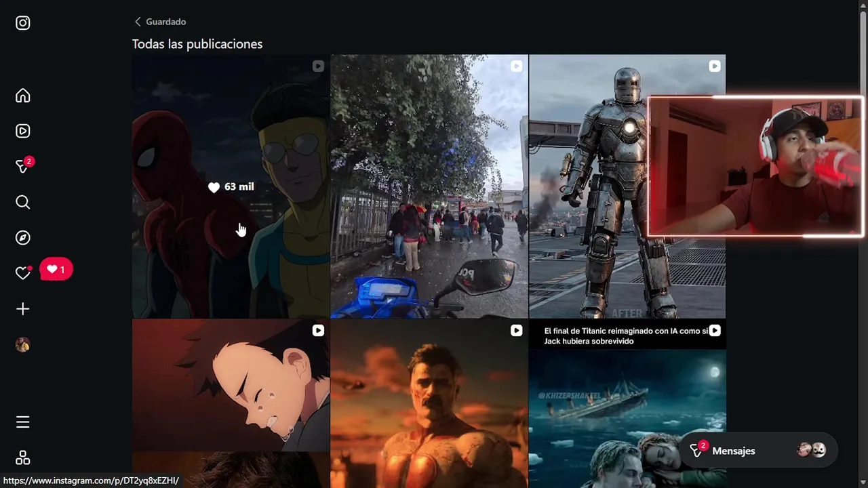Open the crying anime boy post

(231, 403)
